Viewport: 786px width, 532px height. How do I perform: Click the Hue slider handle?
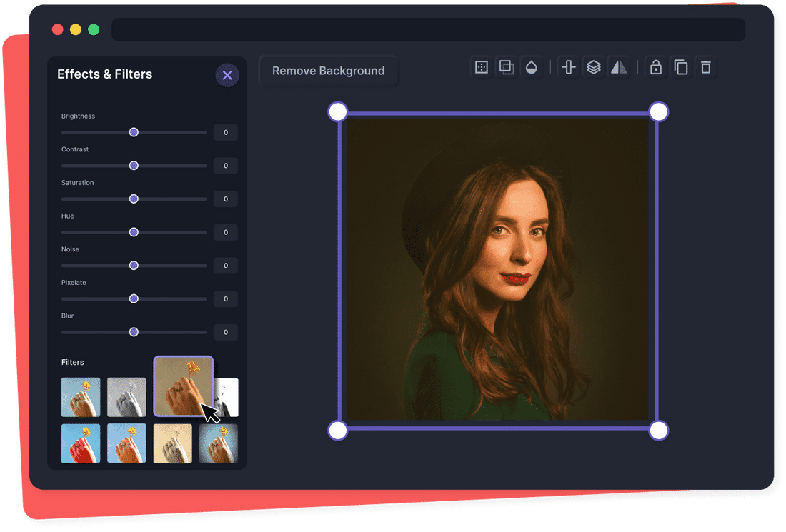pos(134,232)
